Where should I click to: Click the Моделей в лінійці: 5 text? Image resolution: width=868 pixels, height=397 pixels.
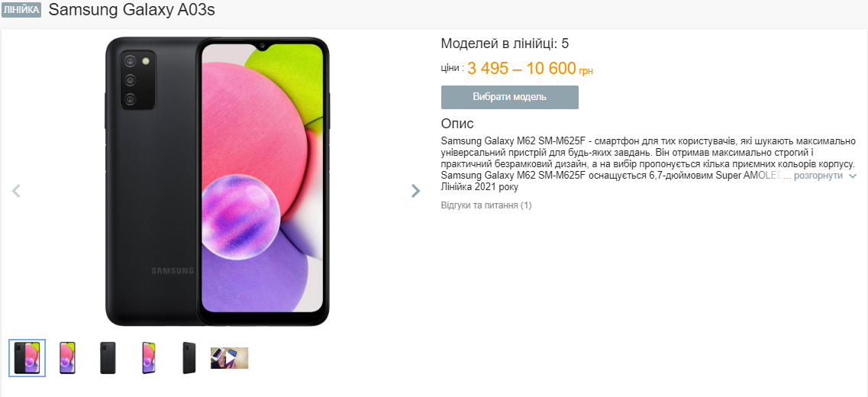point(505,44)
